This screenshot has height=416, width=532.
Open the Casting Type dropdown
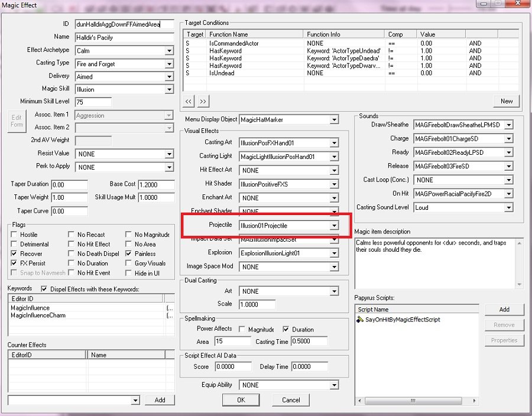click(x=169, y=64)
